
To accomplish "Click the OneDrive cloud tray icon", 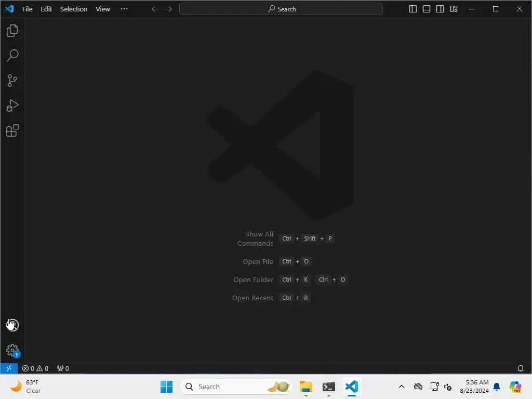I will click(418, 387).
